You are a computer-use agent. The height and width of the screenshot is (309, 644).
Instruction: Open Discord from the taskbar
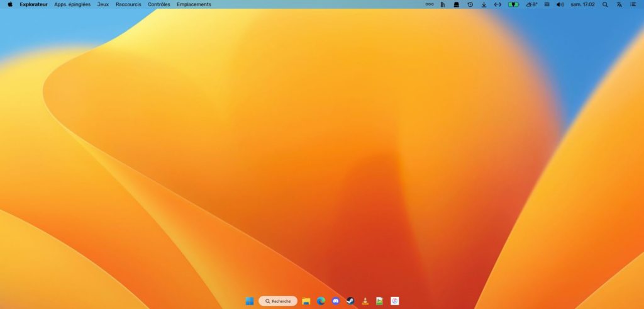336,301
